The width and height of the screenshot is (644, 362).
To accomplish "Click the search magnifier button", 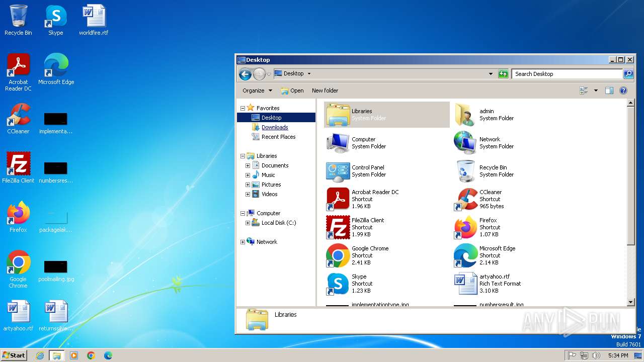I will tap(628, 74).
